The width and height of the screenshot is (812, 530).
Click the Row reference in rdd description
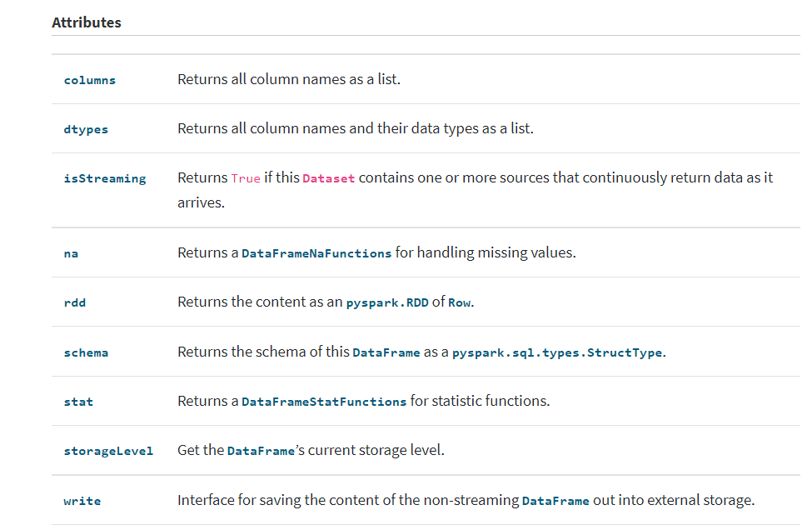tap(460, 302)
